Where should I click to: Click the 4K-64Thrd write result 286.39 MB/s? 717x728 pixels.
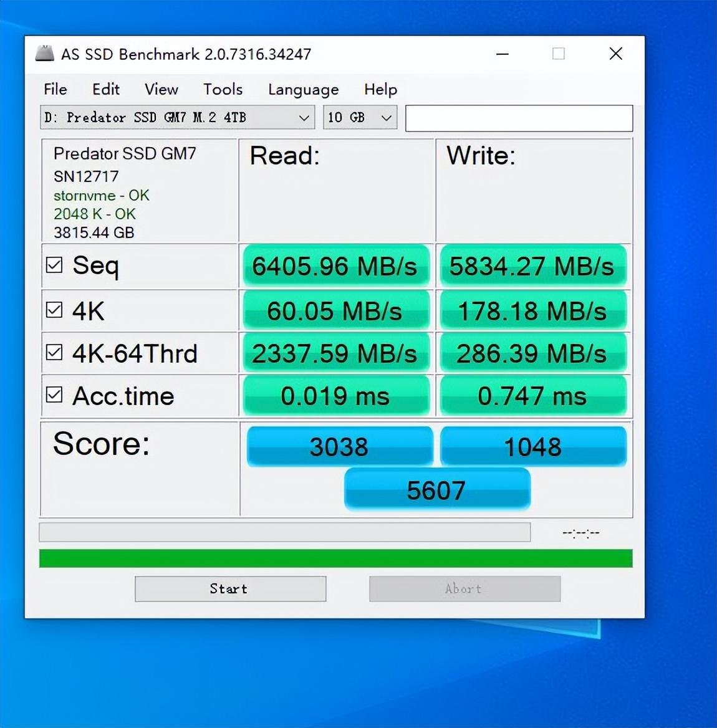(x=533, y=353)
